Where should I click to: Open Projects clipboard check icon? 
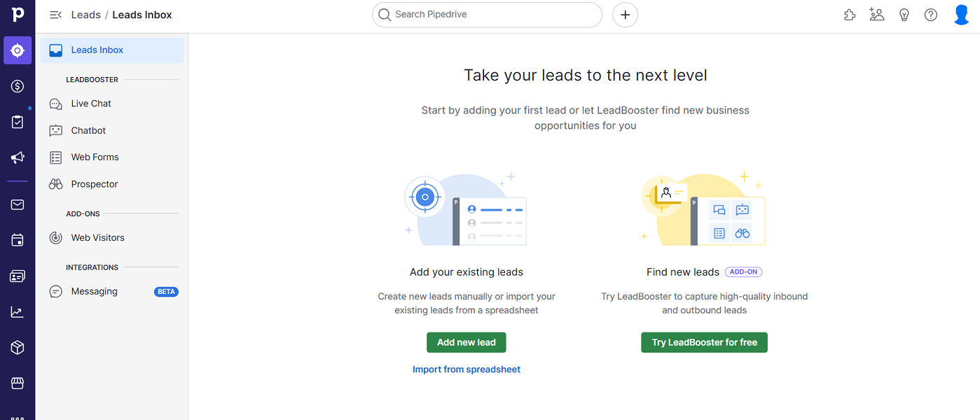18,122
